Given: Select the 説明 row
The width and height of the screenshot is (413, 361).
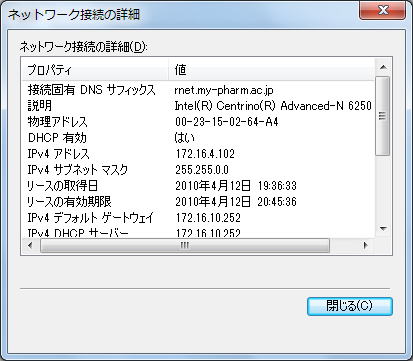Looking at the screenshot, I should coord(199,106).
